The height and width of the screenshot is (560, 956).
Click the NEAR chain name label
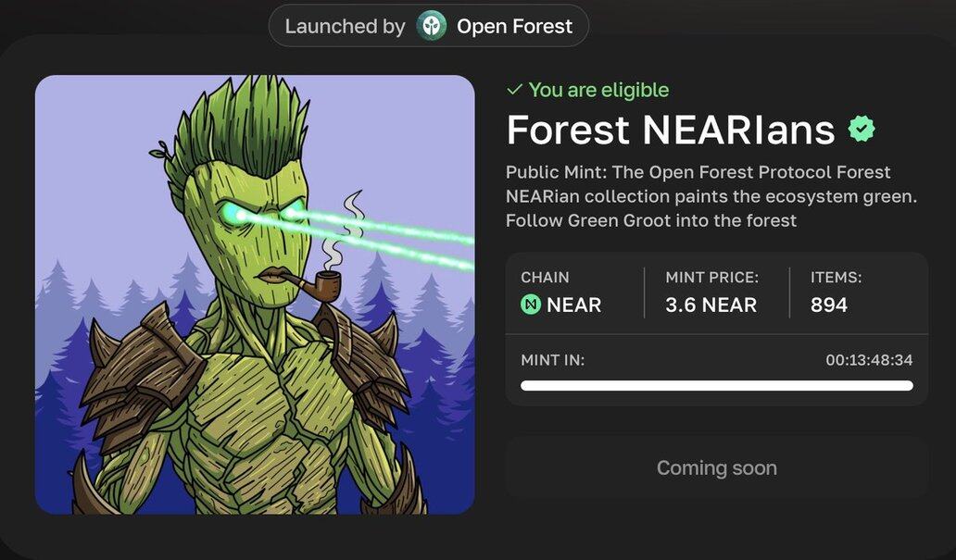tap(573, 305)
